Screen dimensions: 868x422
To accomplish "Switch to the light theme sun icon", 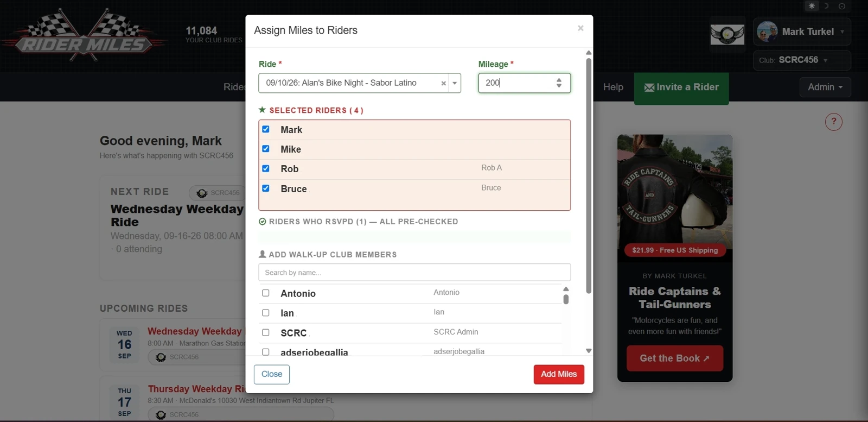I will (812, 6).
